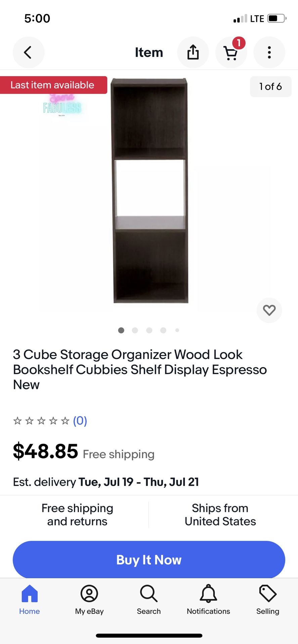Tap Ships from United States info
The image size is (298, 644).
click(x=220, y=515)
